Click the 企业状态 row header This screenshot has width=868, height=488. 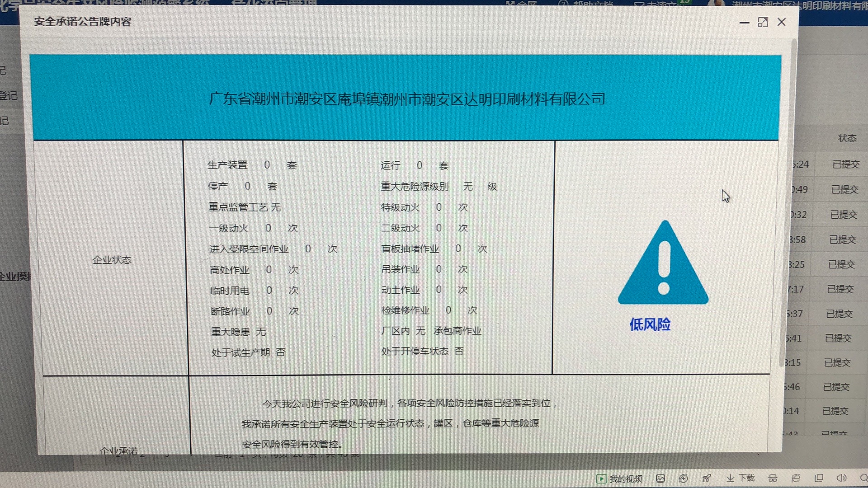(x=112, y=260)
